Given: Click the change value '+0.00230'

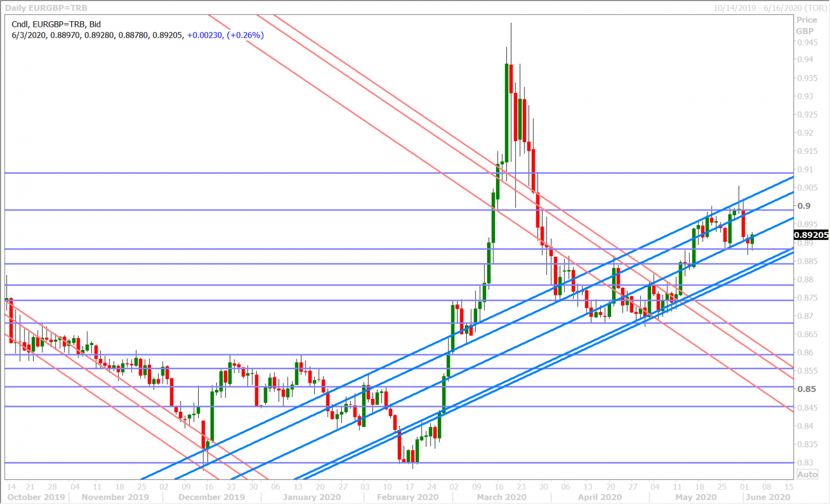Looking at the screenshot, I should [x=204, y=35].
